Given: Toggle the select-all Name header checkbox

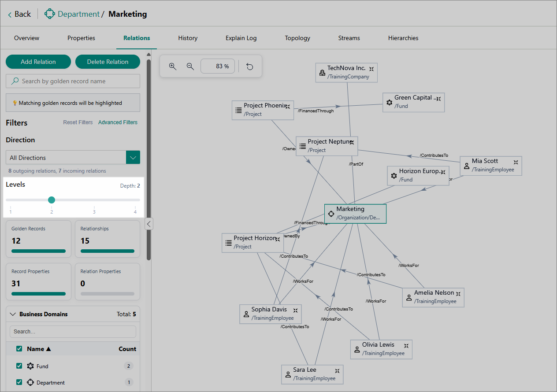Looking at the screenshot, I should [19, 349].
